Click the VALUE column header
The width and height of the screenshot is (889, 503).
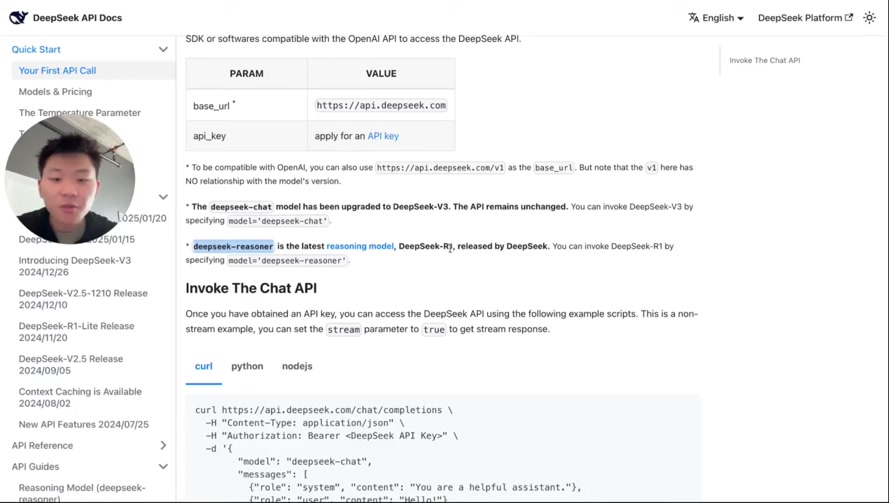381,74
